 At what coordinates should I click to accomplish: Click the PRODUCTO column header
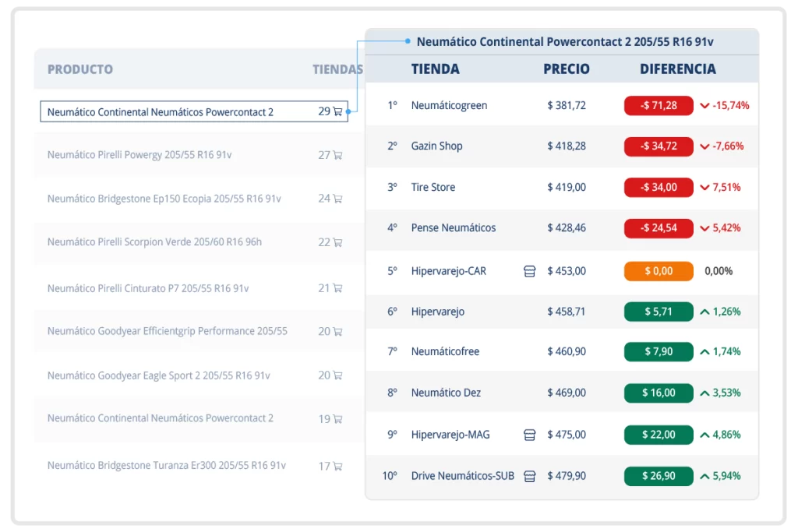pyautogui.click(x=80, y=69)
